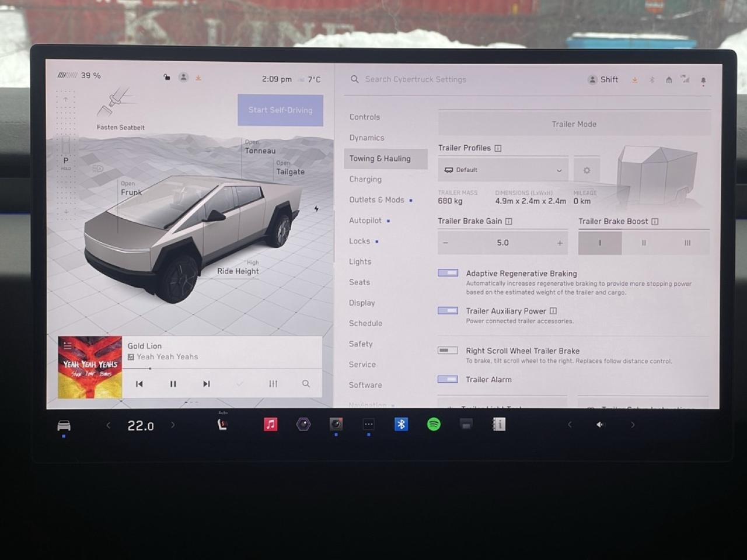The height and width of the screenshot is (560, 747).
Task: Open the Trailer Profiles Default dropdown
Action: (502, 169)
